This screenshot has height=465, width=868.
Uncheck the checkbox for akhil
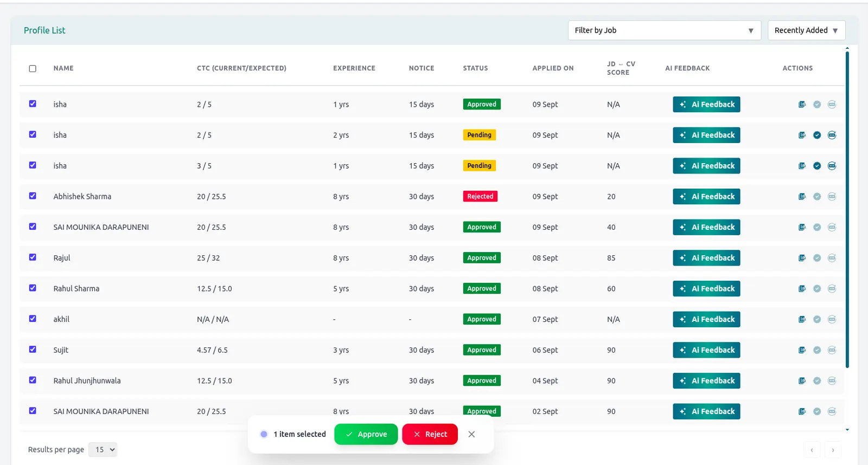(x=33, y=319)
